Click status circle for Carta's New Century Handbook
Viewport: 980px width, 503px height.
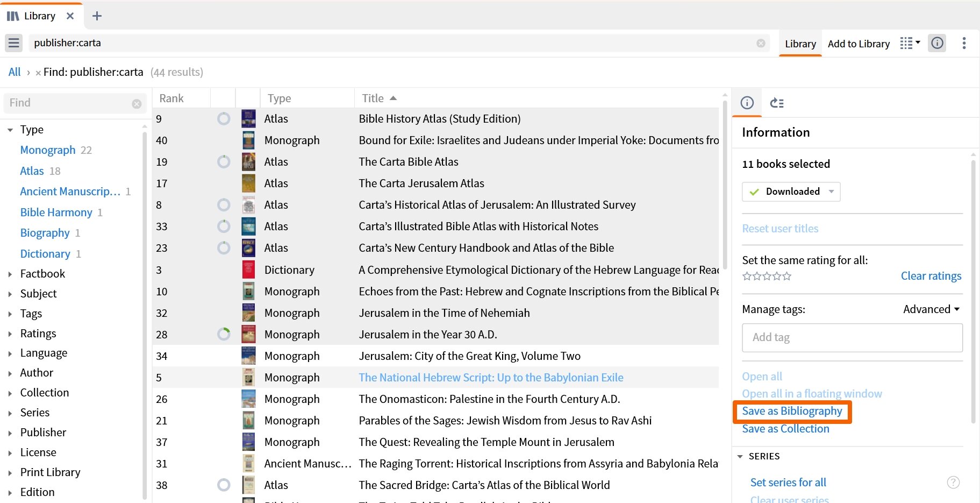(x=224, y=248)
